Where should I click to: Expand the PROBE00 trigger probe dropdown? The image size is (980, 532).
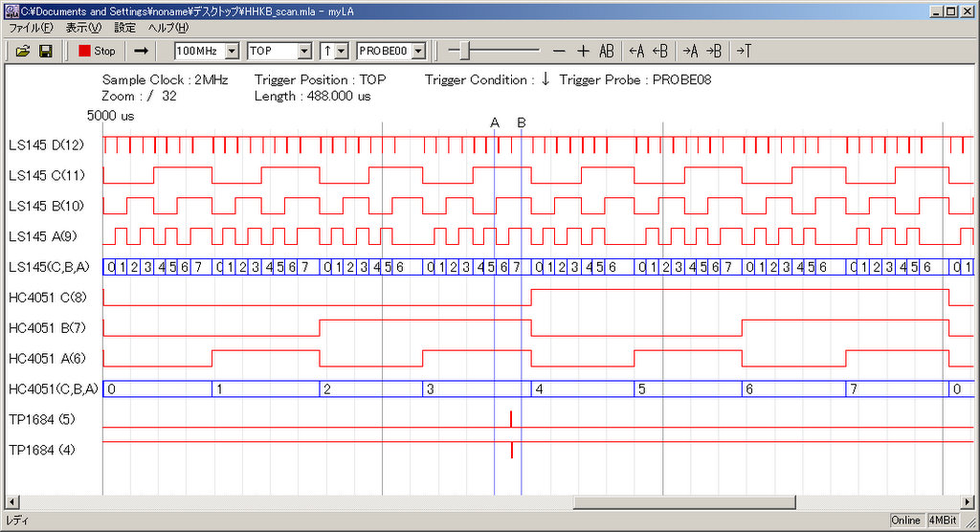tap(417, 51)
